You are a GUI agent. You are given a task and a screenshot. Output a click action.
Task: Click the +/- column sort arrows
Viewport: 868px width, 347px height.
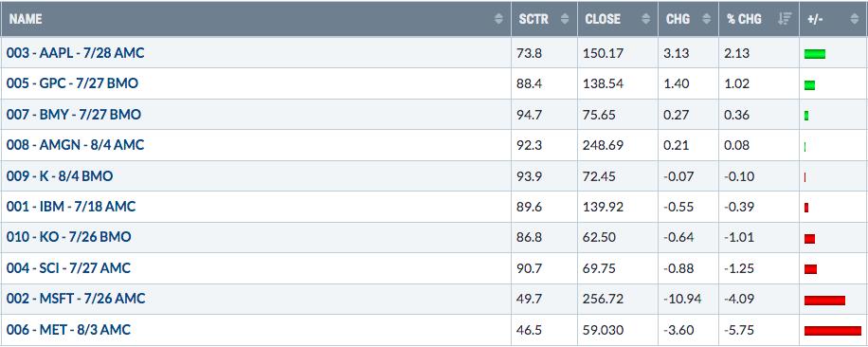coord(854,19)
